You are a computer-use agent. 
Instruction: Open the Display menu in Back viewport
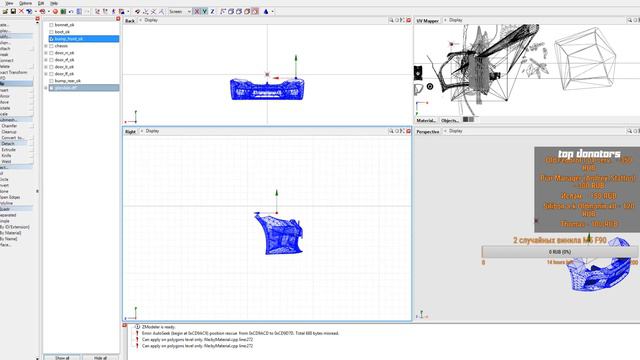click(x=151, y=20)
